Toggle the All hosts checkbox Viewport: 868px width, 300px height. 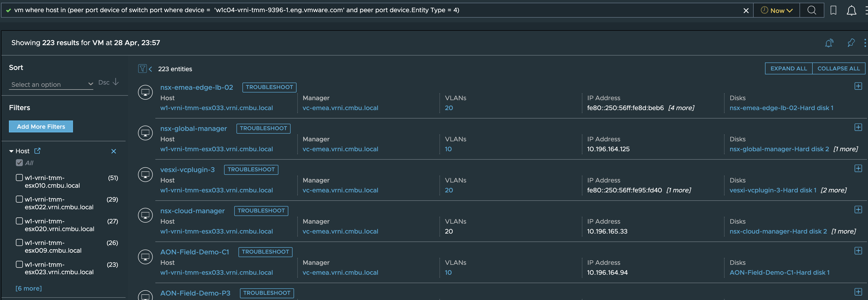pos(20,163)
